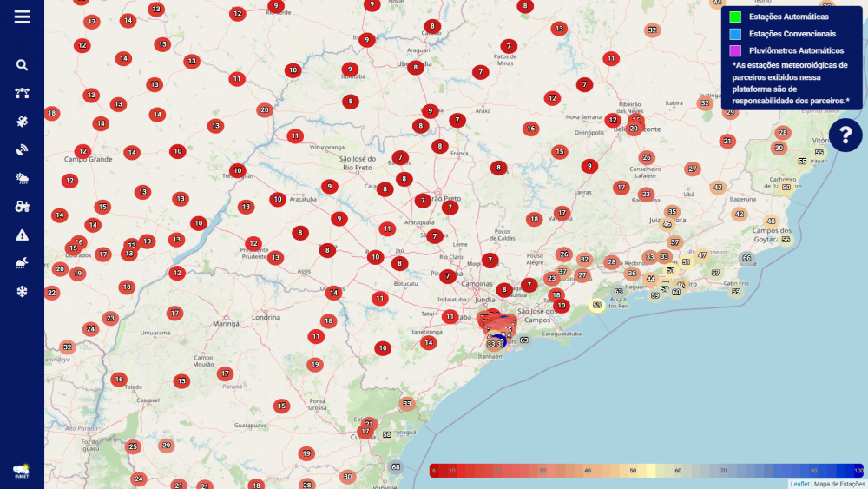Select the rain forecast cloud icon
868x489 pixels.
(22, 179)
